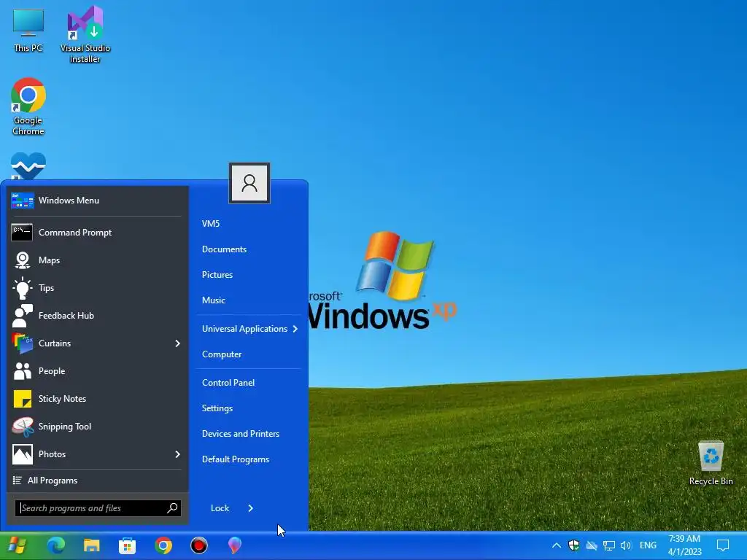Image resolution: width=747 pixels, height=560 pixels.
Task: Click the network tray icon
Action: [x=609, y=545]
